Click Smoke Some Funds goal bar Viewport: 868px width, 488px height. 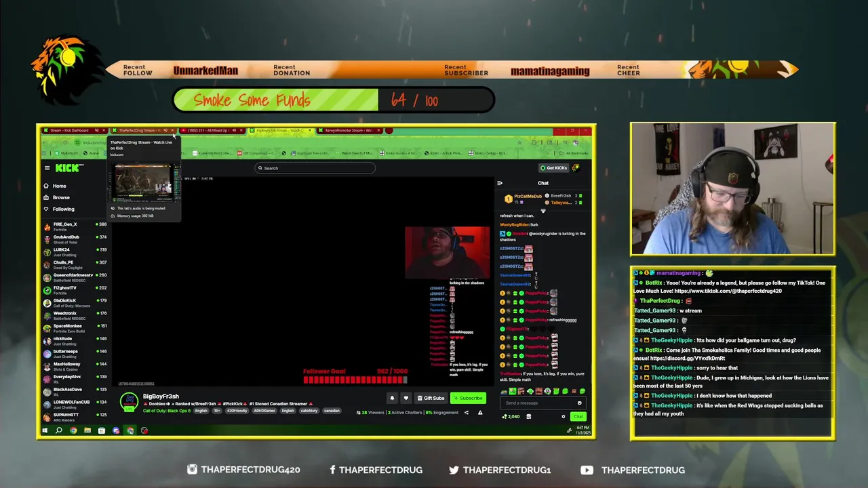coord(333,100)
